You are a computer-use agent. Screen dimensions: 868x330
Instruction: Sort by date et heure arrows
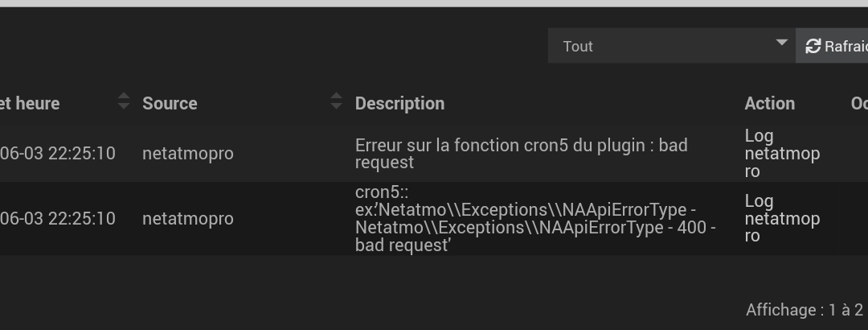(x=124, y=101)
